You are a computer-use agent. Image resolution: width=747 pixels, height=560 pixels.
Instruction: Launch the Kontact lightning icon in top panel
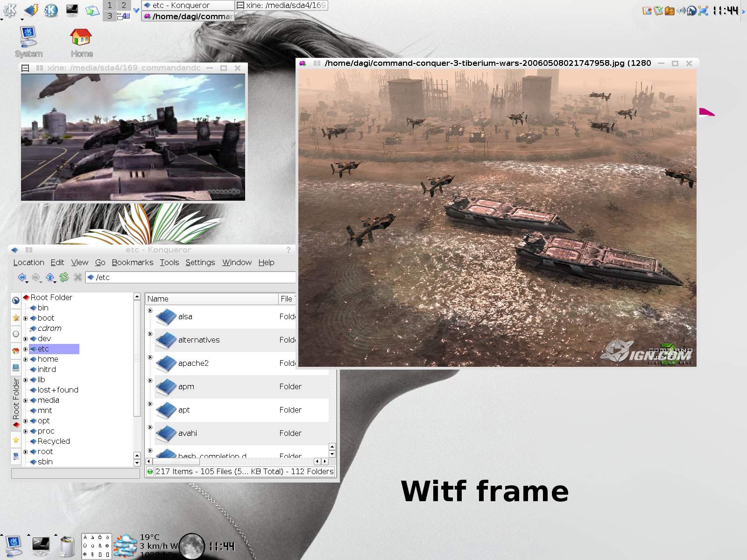[x=31, y=10]
